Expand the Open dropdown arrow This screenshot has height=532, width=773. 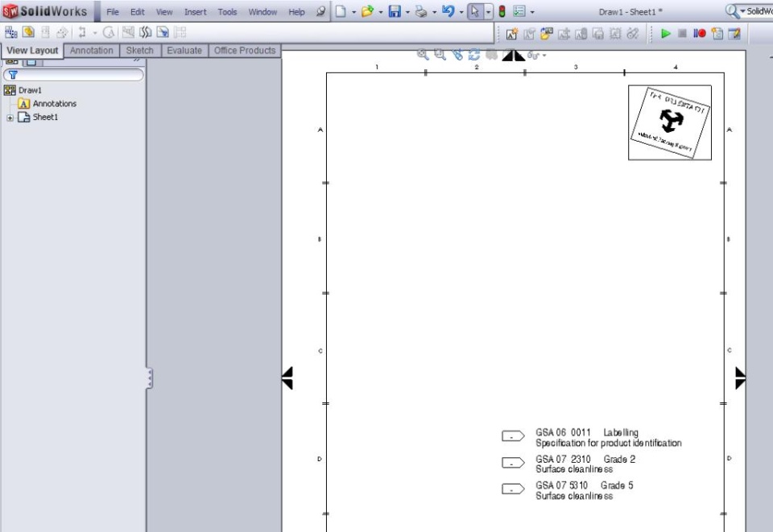pyautogui.click(x=381, y=12)
